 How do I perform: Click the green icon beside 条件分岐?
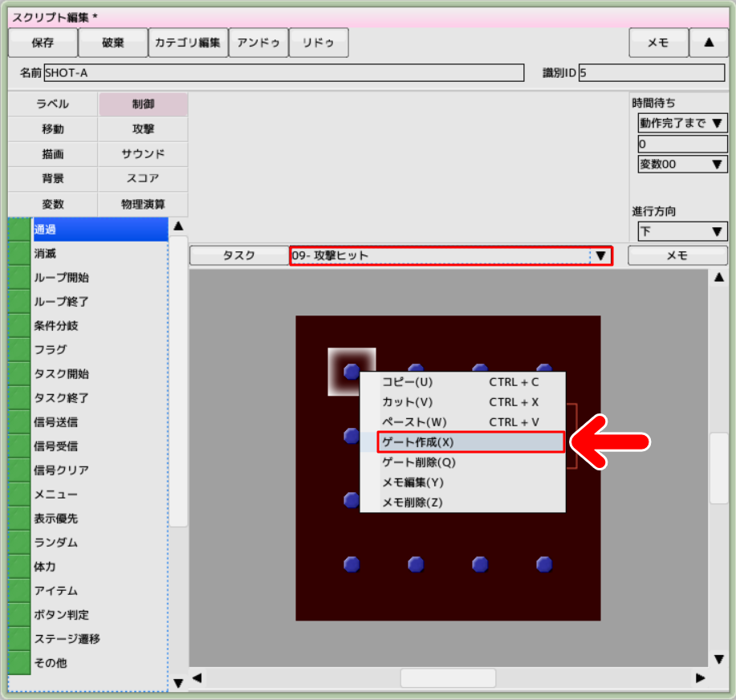tap(19, 326)
